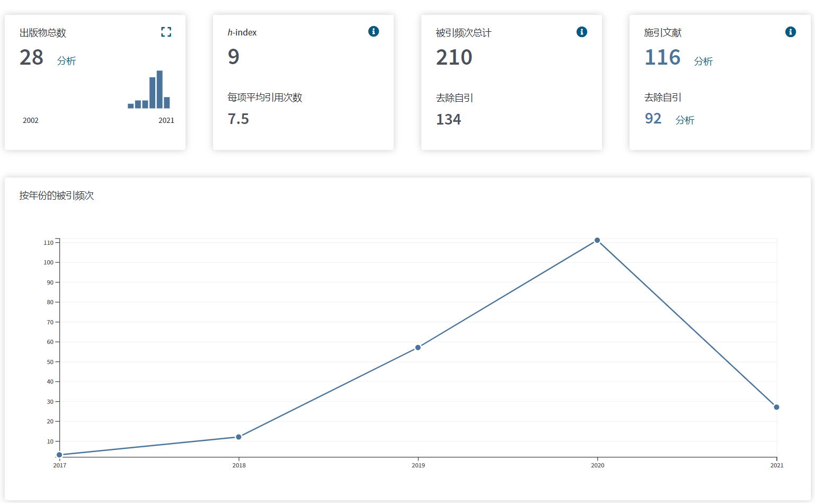This screenshot has height=504, width=815.
Task: Expand the publications chart with fullscreen icon
Action: pyautogui.click(x=166, y=32)
